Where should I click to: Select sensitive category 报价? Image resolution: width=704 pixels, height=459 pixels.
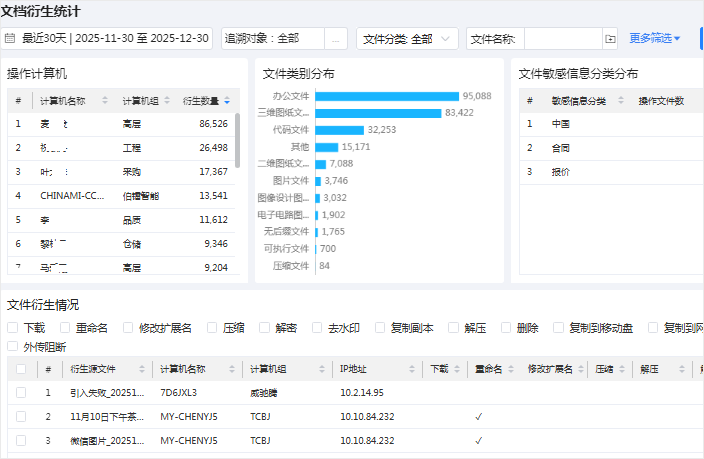coord(561,172)
